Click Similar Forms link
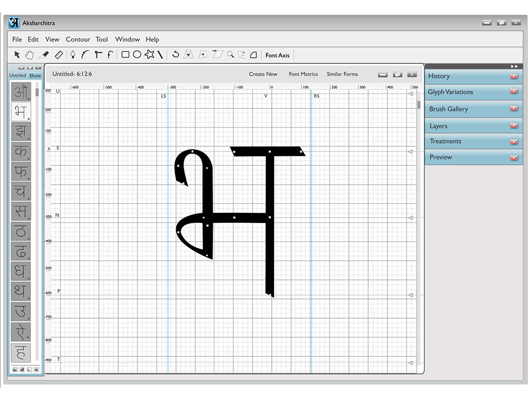The height and width of the screenshot is (399, 532). tap(342, 74)
